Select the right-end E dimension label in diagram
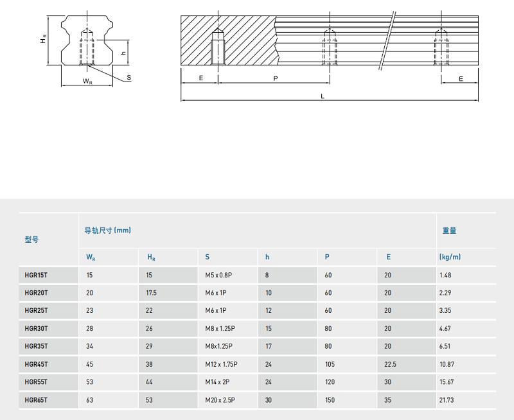Image resolution: width=514 pixels, height=420 pixels. tap(461, 79)
